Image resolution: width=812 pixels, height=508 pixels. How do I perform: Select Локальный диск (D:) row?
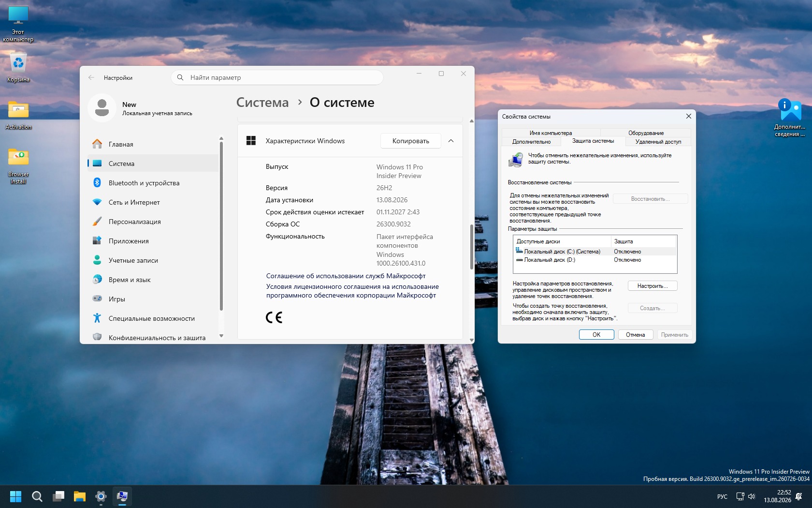pyautogui.click(x=594, y=260)
